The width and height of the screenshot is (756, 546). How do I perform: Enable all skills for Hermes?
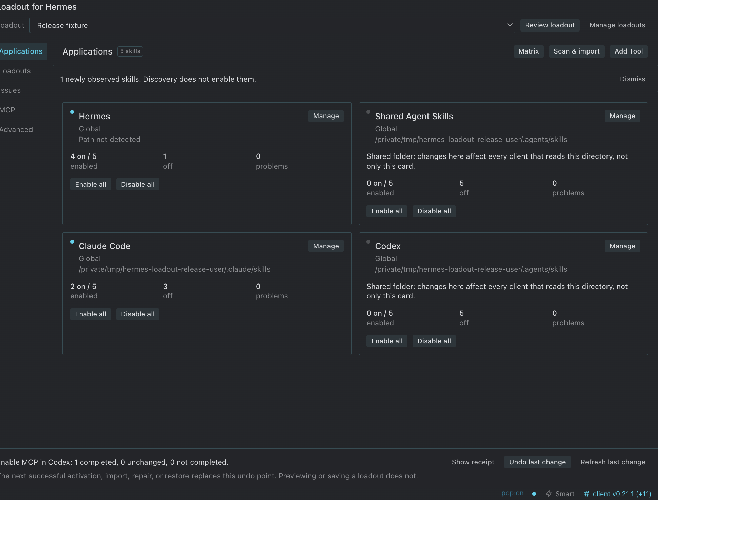point(91,184)
